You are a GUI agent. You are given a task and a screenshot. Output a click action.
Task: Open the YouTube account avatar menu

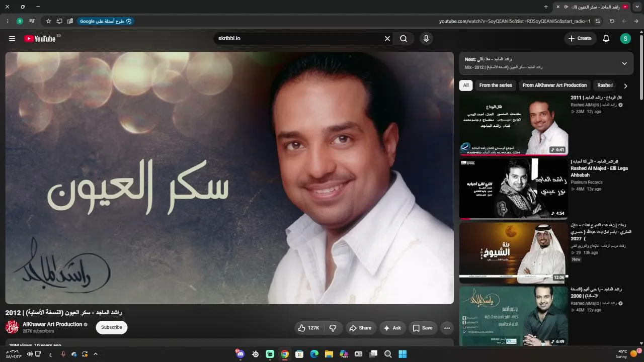[x=625, y=39]
